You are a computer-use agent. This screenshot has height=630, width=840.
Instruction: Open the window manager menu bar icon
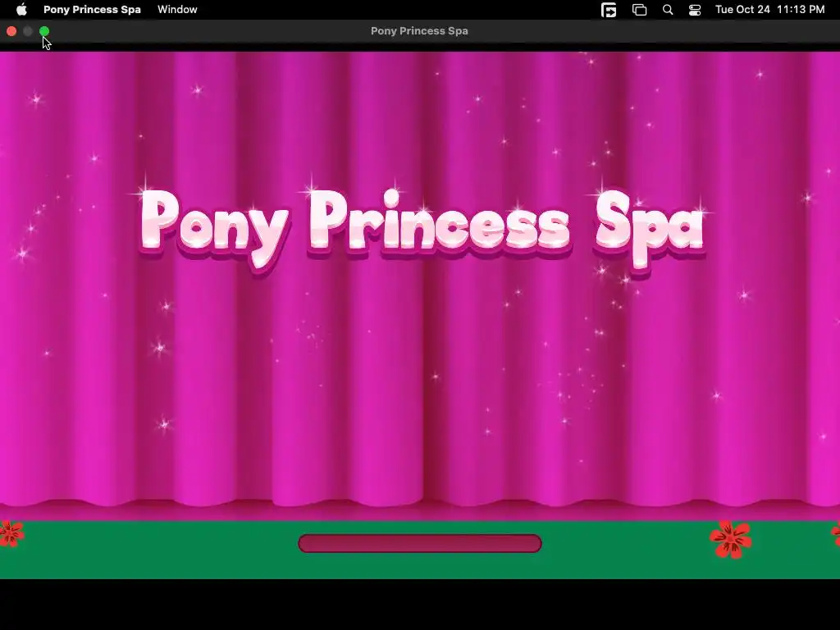pyautogui.click(x=639, y=10)
